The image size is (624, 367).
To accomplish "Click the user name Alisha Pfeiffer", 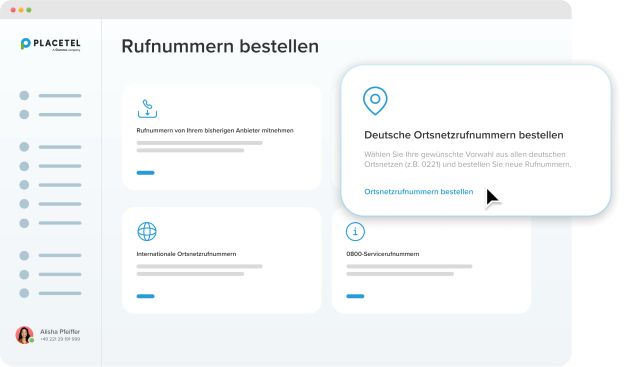I will [60, 332].
